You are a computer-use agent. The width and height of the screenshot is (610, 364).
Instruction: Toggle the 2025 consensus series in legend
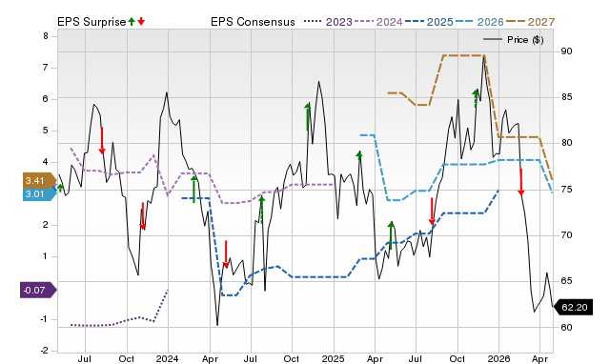pyautogui.click(x=429, y=22)
